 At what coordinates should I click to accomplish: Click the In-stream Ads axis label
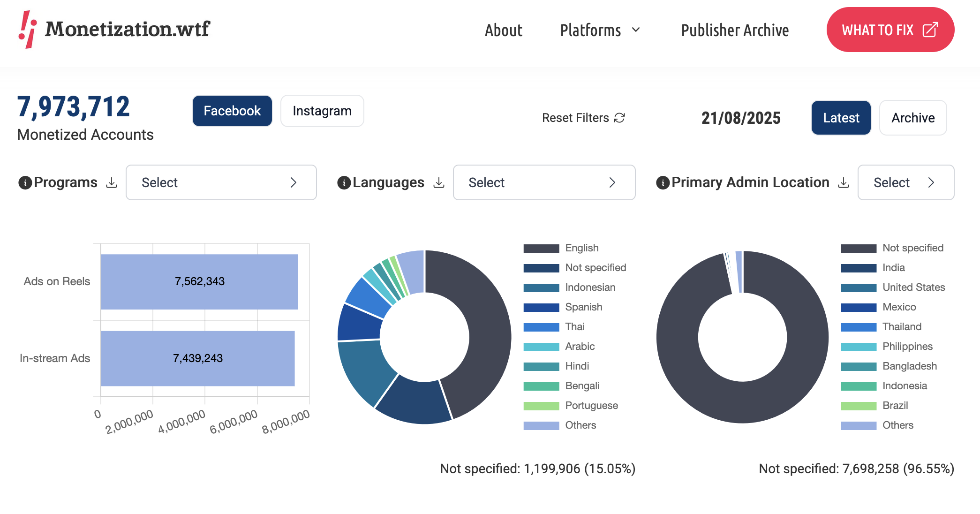[55, 358]
